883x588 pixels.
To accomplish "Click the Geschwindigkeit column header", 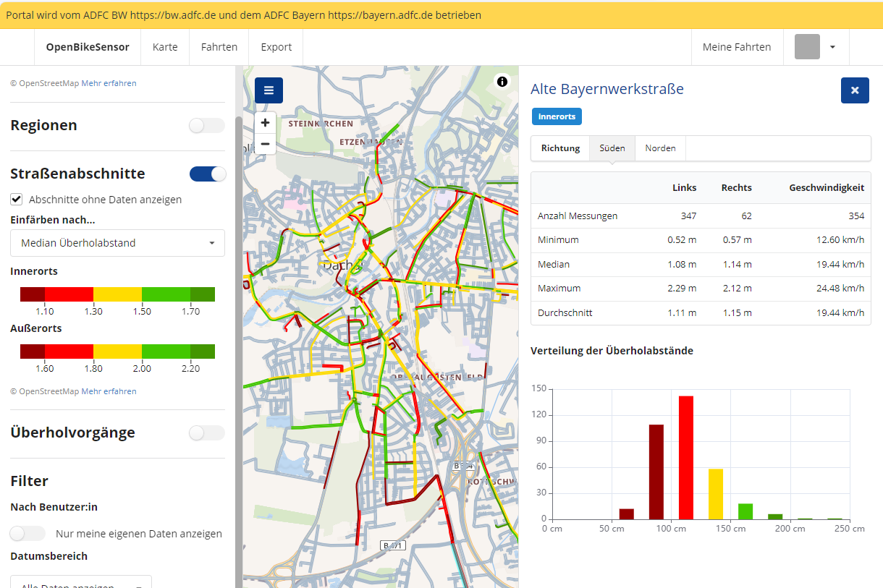I will (x=827, y=187).
